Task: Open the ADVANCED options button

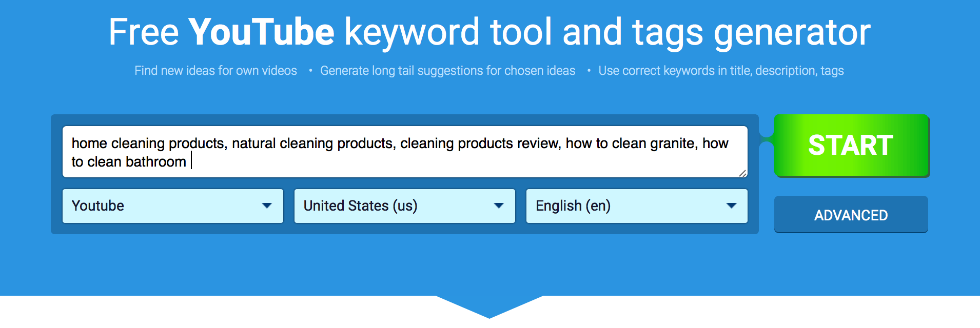Action: coord(851,215)
